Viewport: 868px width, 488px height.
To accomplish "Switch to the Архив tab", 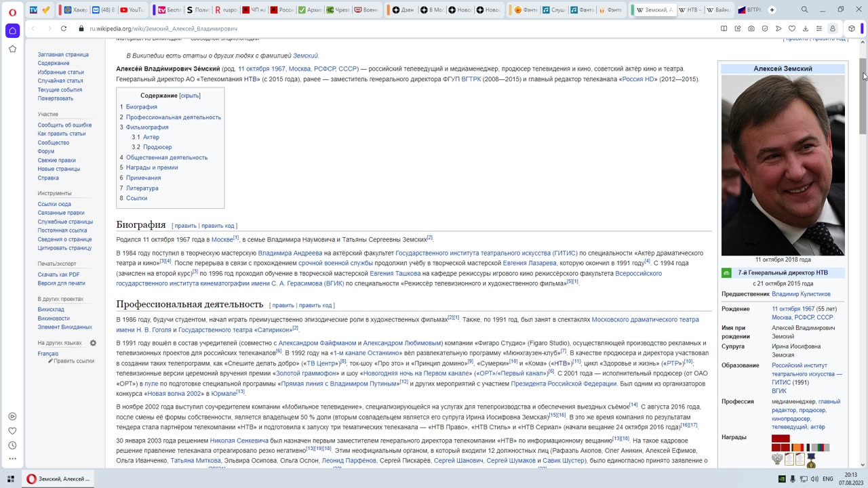I will 310,10.
